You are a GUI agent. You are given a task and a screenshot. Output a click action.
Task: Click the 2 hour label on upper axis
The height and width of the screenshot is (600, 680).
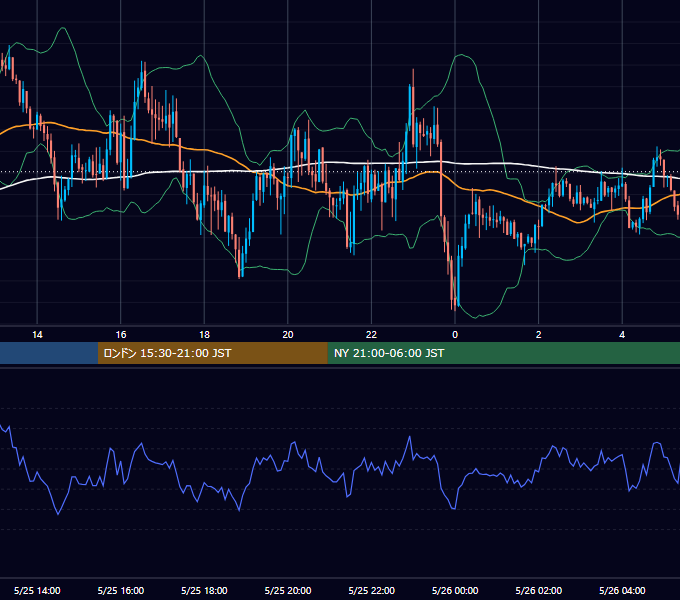pyautogui.click(x=539, y=335)
